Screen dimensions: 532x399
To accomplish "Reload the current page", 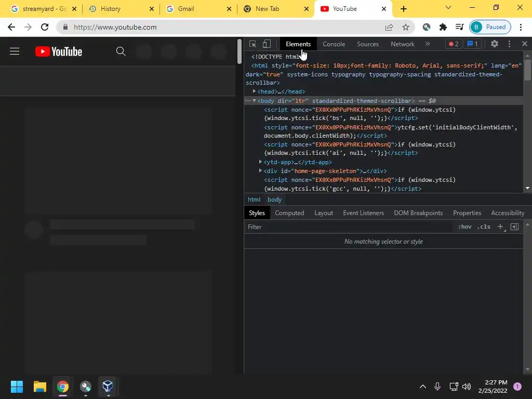I will click(45, 27).
